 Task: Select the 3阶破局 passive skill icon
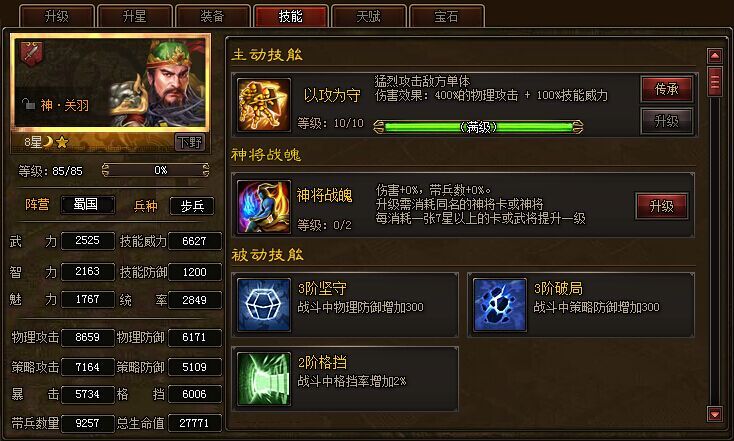coord(499,305)
